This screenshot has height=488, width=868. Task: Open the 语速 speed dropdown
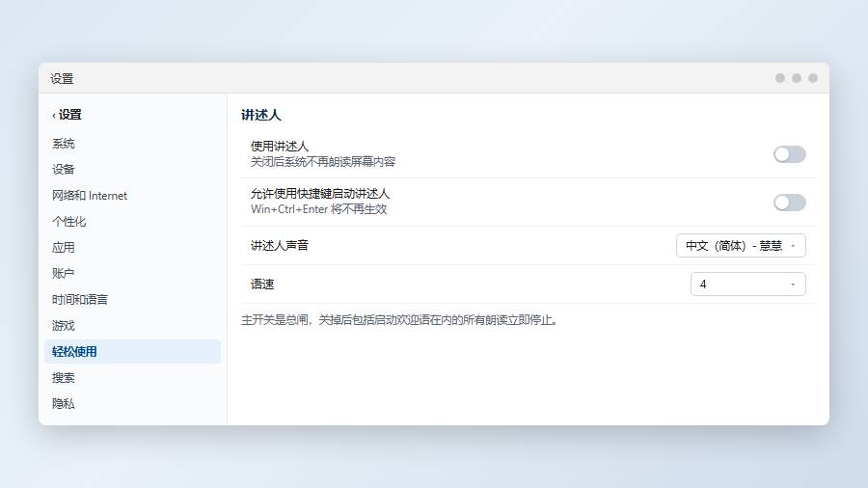coord(747,284)
